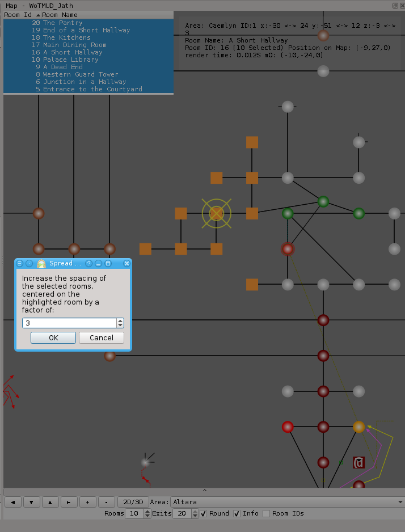
Task: Minimize the Spread dialog window
Action: click(98, 263)
